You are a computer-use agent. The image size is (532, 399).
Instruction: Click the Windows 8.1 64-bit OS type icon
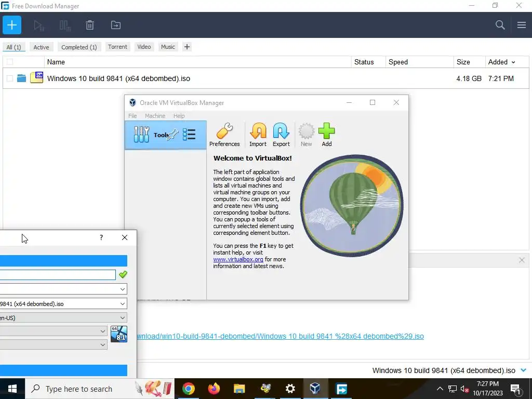(x=119, y=334)
